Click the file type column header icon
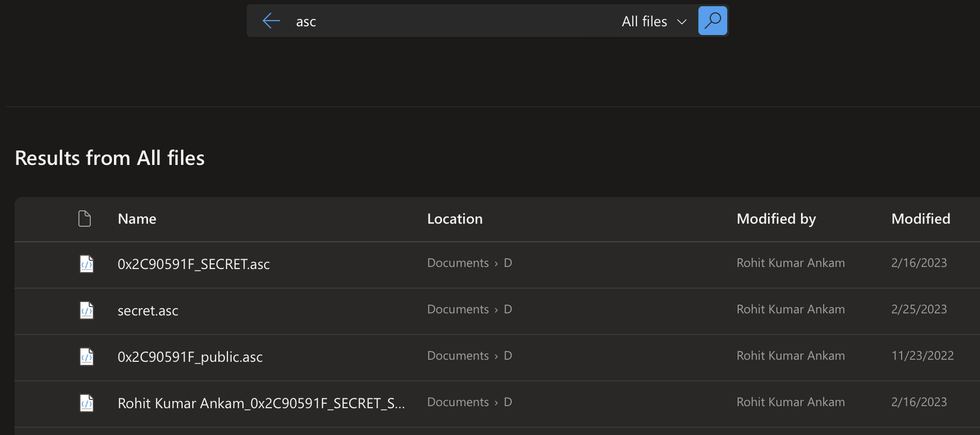The image size is (980, 435). (x=85, y=219)
